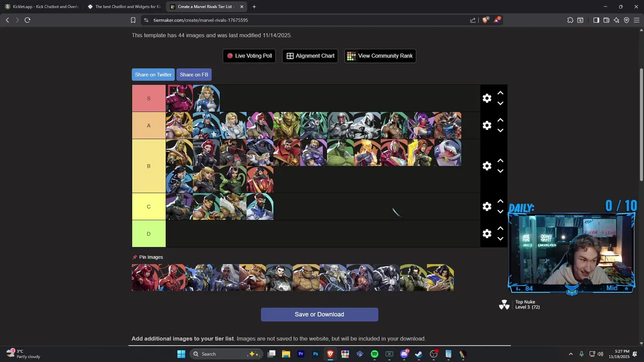The width and height of the screenshot is (644, 362).
Task: Open the browser extensions puzzle icon
Action: (x=570, y=20)
